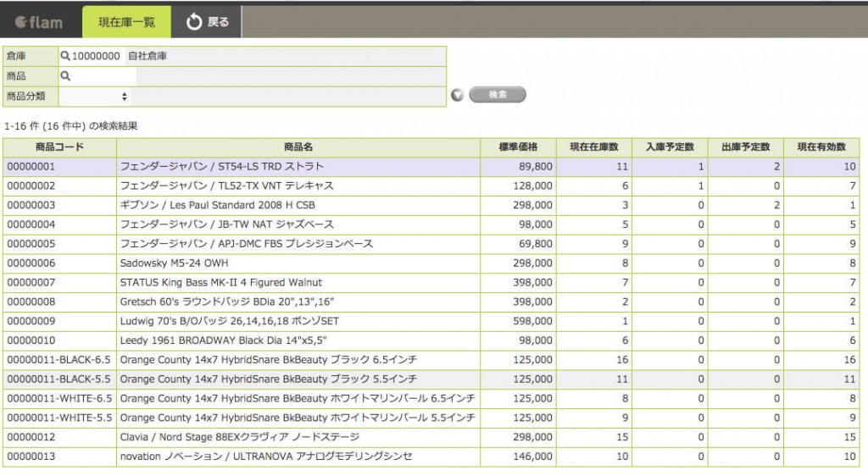This screenshot has height=476, width=868.
Task: Open the 商品分類 dropdown
Action: point(95,97)
